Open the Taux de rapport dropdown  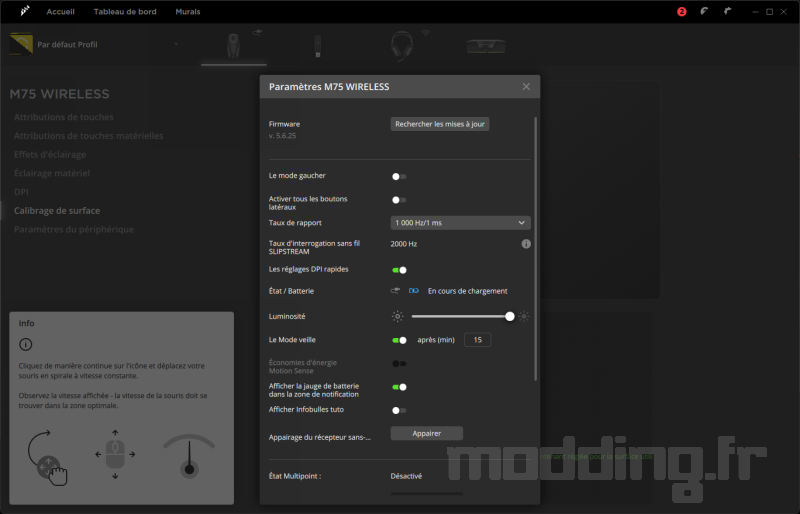click(x=460, y=223)
